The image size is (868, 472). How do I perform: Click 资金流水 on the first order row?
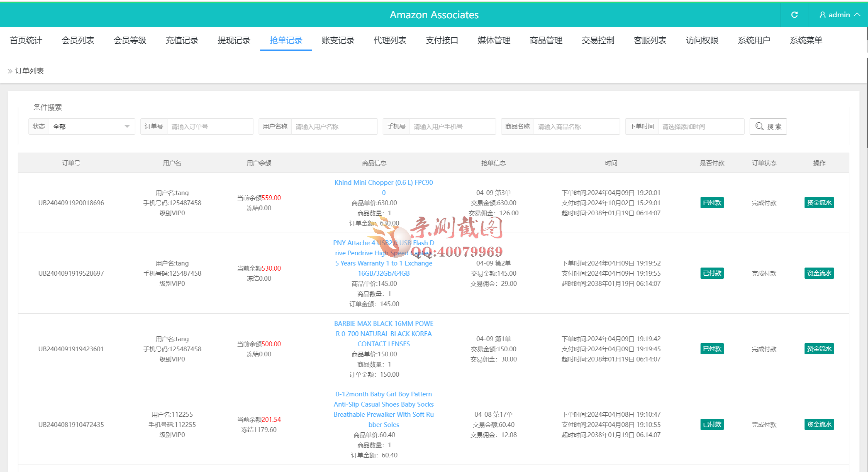pos(819,202)
